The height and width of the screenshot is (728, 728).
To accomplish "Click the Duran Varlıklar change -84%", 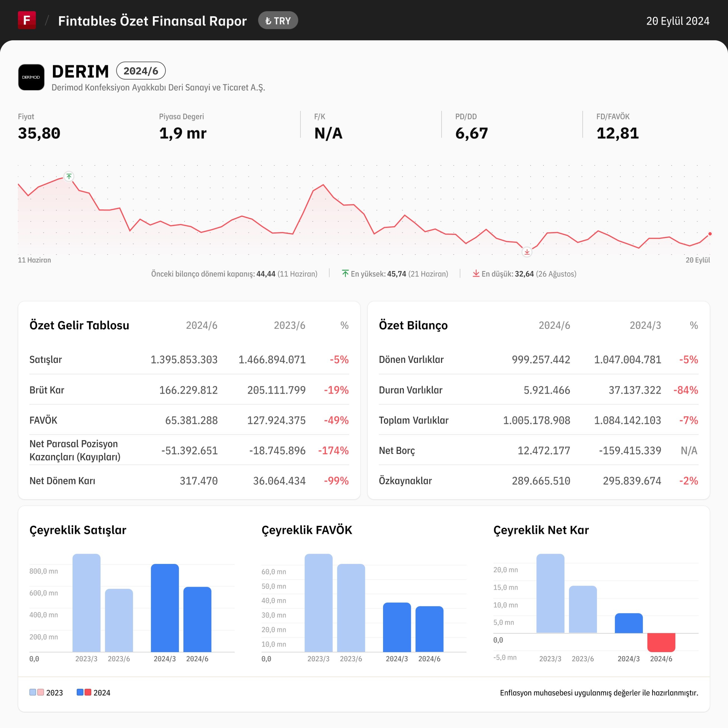I will coord(686,390).
